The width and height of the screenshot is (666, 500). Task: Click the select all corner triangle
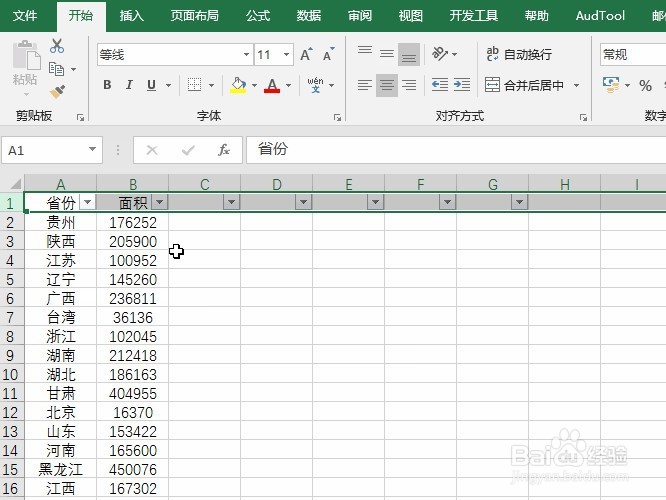tap(15, 184)
